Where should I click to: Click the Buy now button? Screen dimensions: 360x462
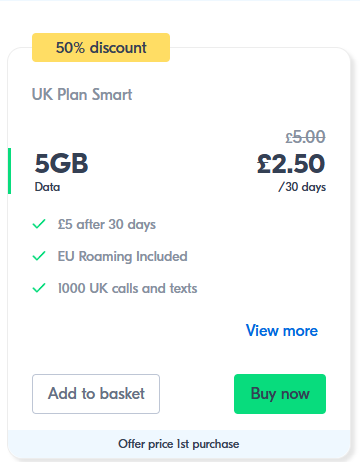[280, 394]
